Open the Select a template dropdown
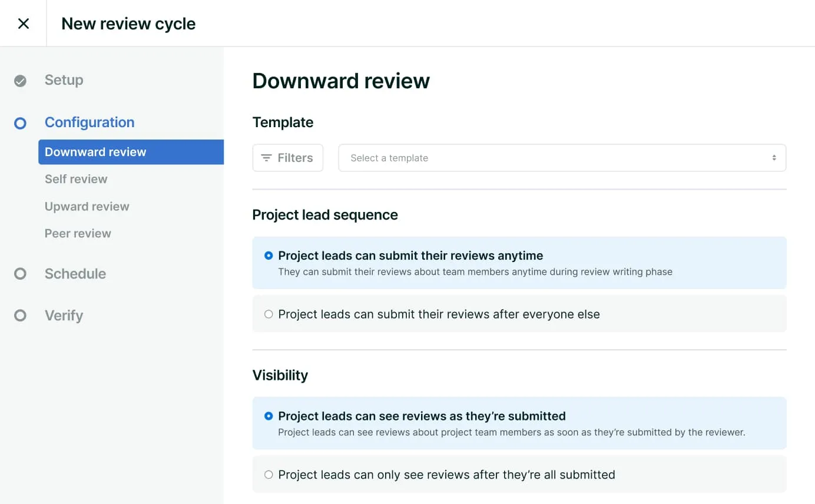Screen dimensions: 815x504 coord(562,157)
